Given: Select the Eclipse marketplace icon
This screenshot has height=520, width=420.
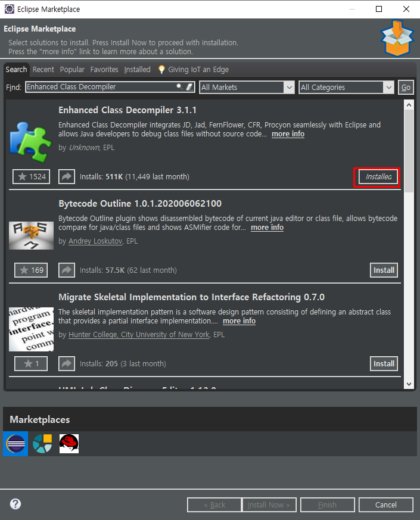Looking at the screenshot, I should (15, 444).
